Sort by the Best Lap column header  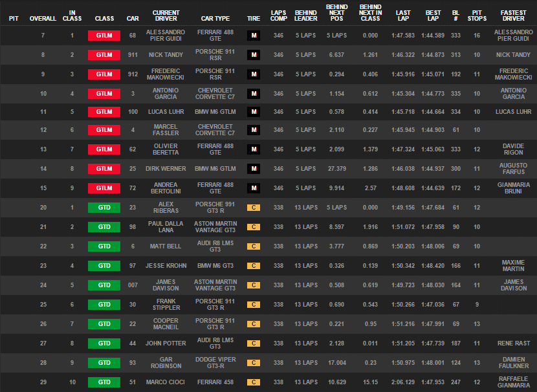point(433,16)
